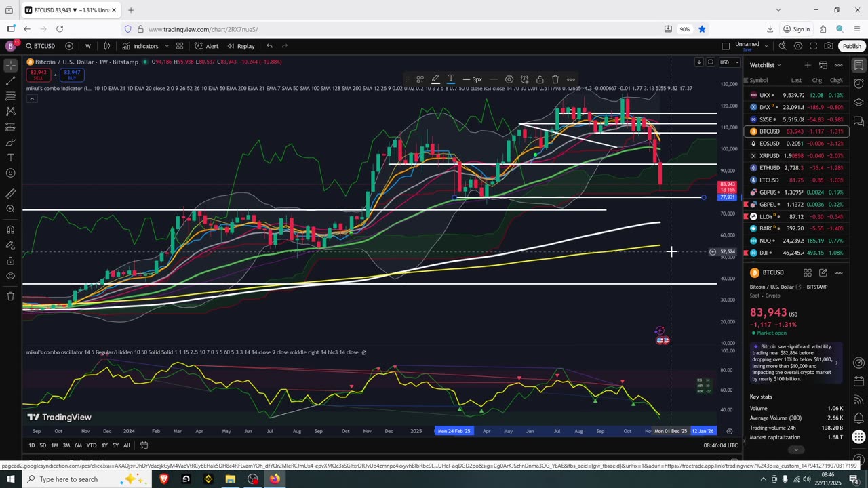This screenshot has height=488, width=868.
Task: Lock the selected drawing
Action: pos(540,79)
